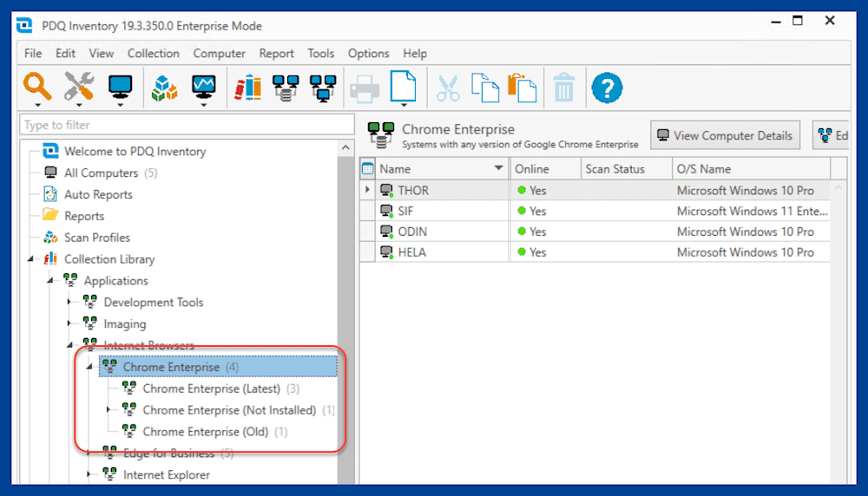Collapse the Applications tree node

click(50, 280)
